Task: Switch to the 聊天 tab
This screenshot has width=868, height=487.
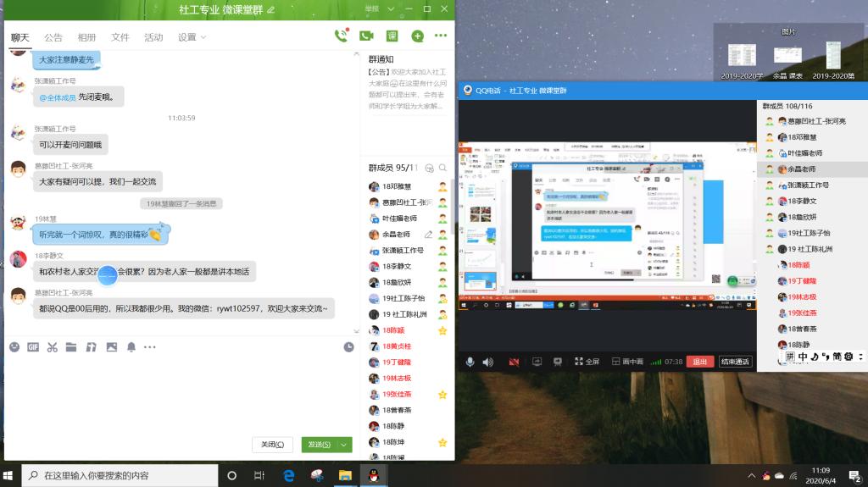Action: tap(20, 37)
